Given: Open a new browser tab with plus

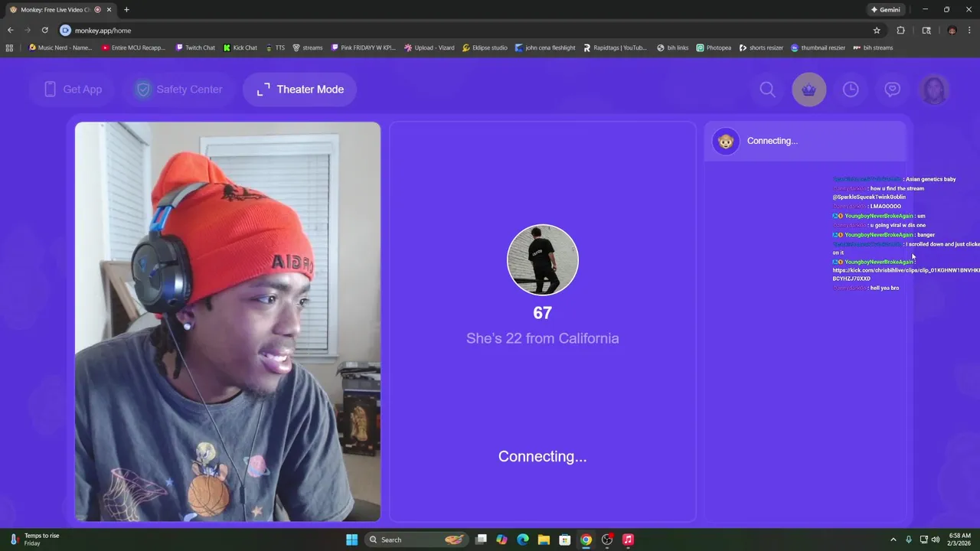Looking at the screenshot, I should 126,10.
